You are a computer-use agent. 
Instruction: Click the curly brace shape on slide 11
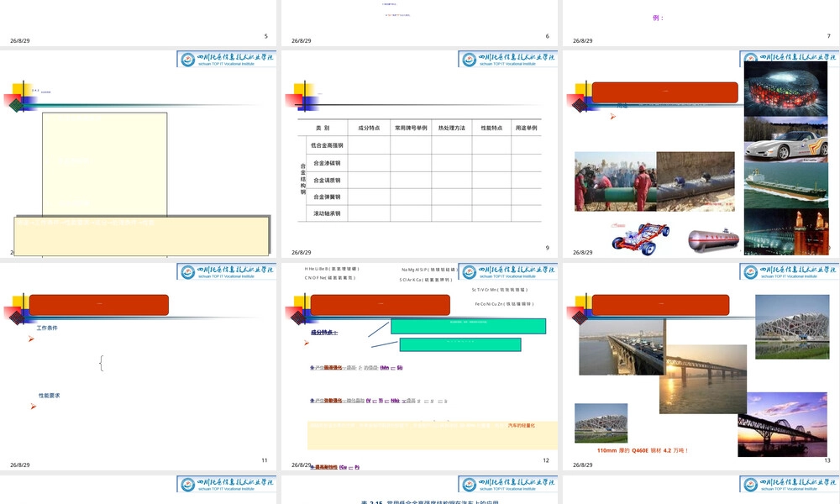coord(102,363)
